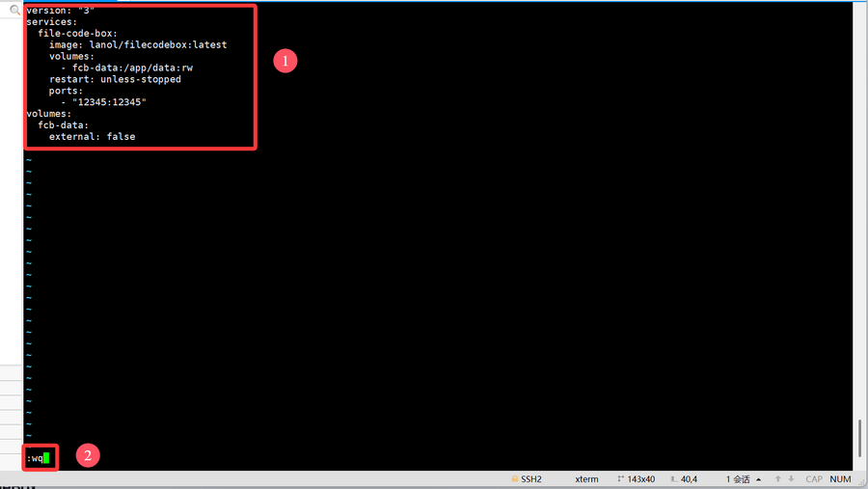The height and width of the screenshot is (489, 868).
Task: Click the red circle annotation numbered 1
Action: point(284,61)
